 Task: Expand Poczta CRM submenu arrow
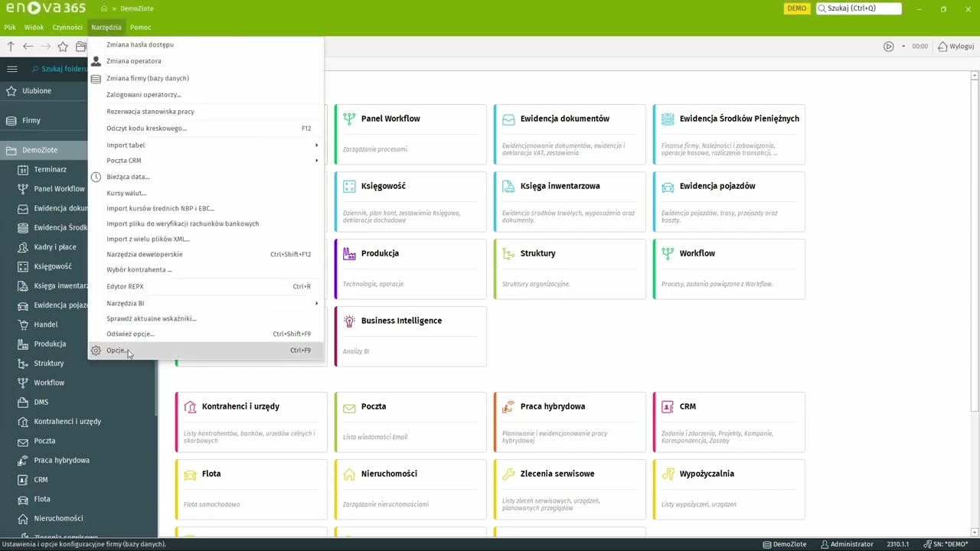[x=316, y=161]
